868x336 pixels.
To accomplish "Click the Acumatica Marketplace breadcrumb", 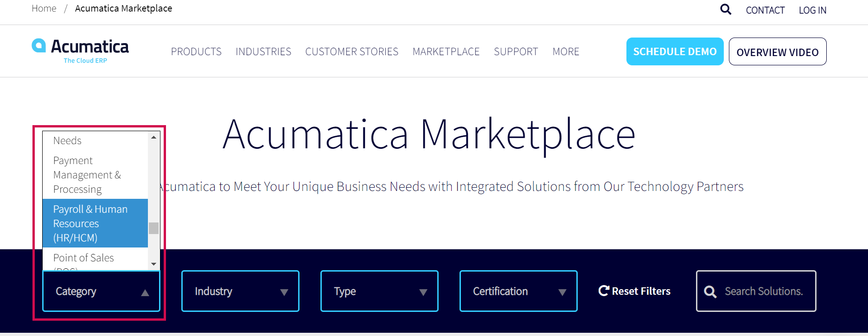I will (x=123, y=8).
